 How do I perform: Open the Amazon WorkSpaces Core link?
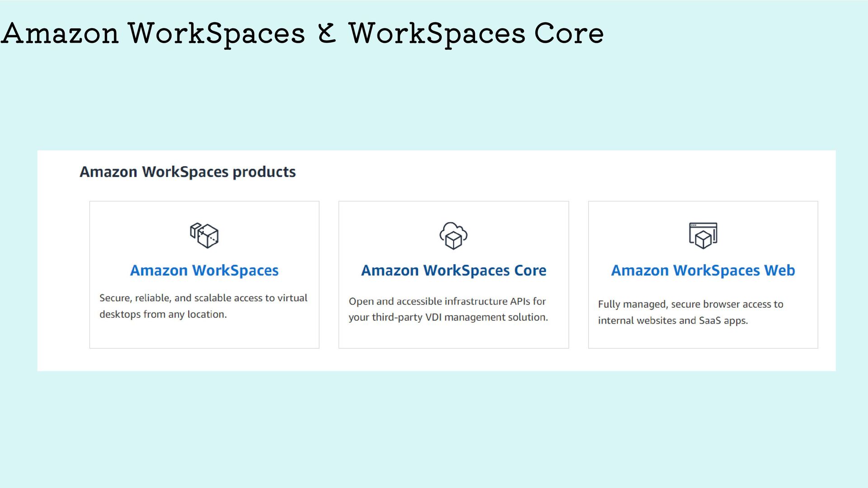click(453, 270)
